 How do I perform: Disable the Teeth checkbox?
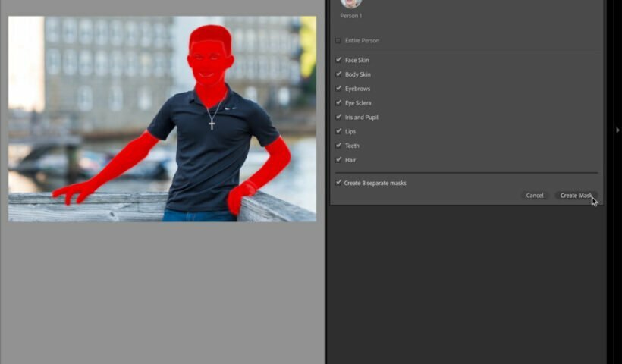(x=338, y=146)
